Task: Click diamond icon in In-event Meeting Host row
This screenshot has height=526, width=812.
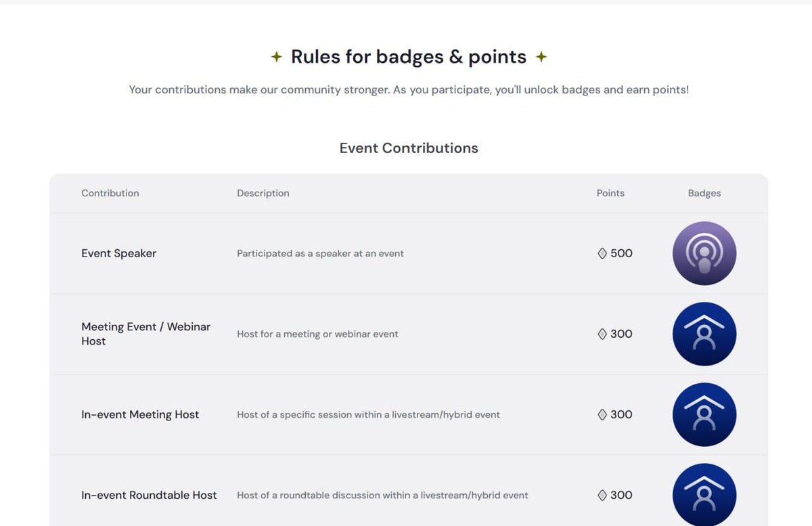Action: (x=602, y=414)
